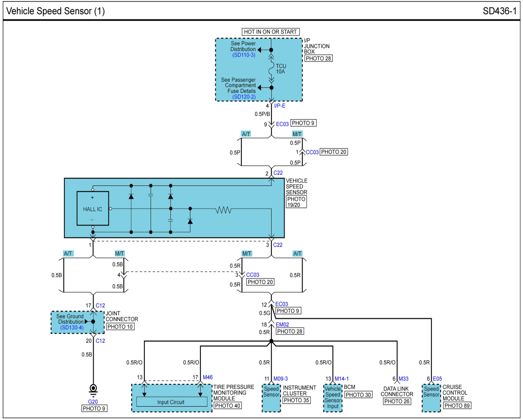Click the M46 connector label
Screen dimensions: 523x420
208,377
